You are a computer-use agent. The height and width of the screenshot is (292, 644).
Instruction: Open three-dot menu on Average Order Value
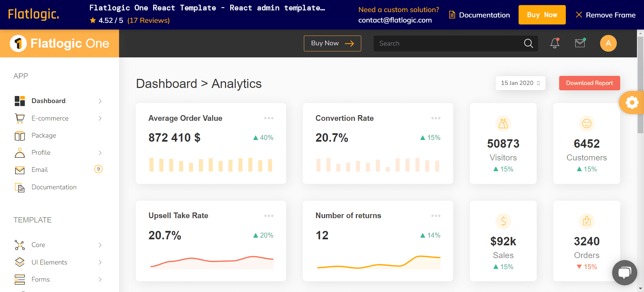point(269,118)
